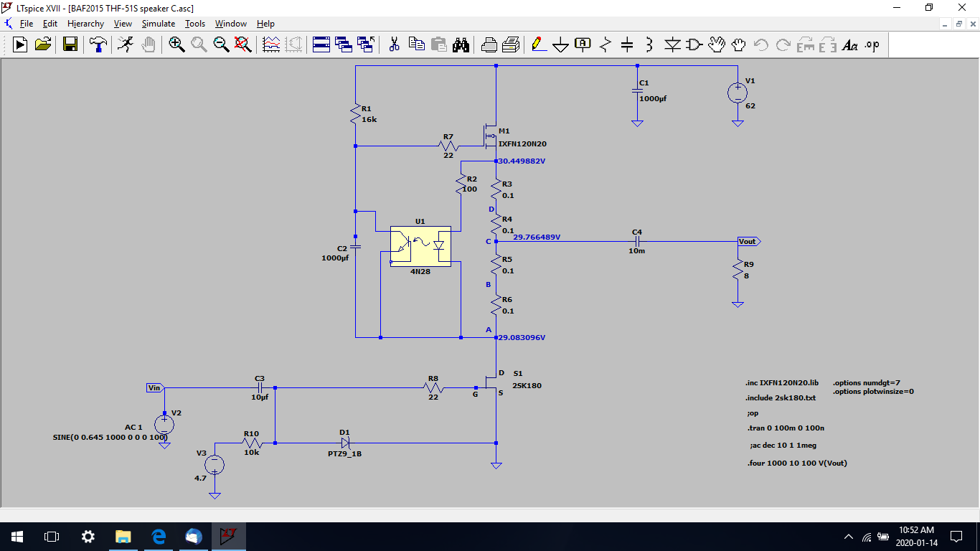
Task: Click the ;ac dec 10 1 1meg comment
Action: pos(783,446)
